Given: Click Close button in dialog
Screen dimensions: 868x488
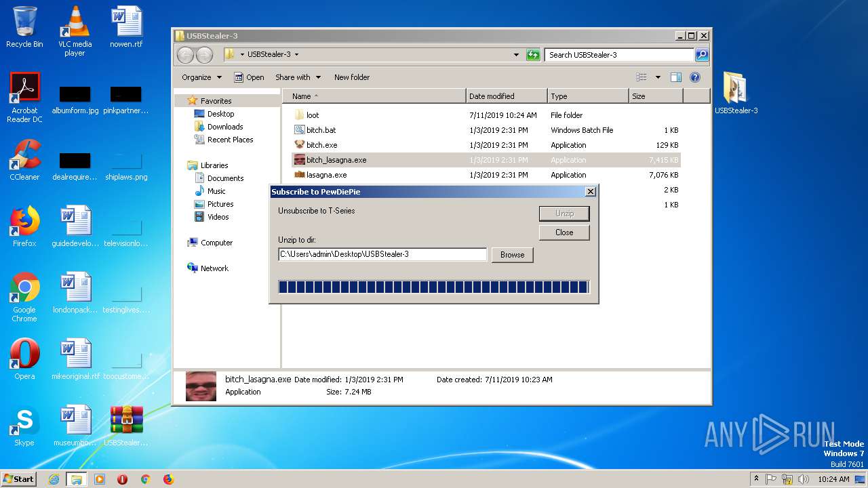Looking at the screenshot, I should pos(564,232).
